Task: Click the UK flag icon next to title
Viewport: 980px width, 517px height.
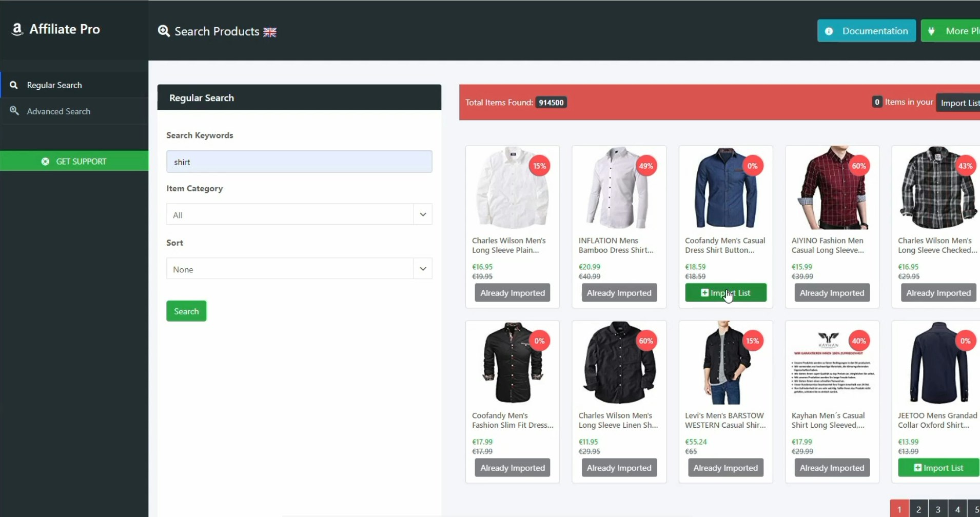Action: [x=269, y=31]
